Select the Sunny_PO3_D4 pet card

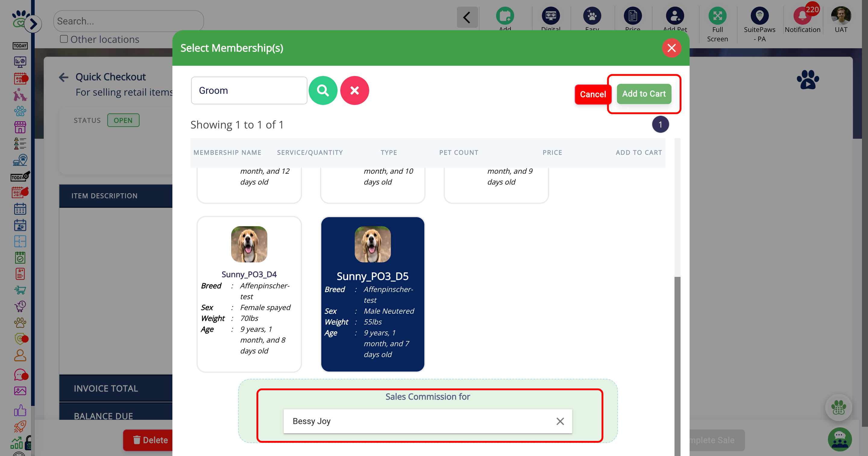coord(249,294)
